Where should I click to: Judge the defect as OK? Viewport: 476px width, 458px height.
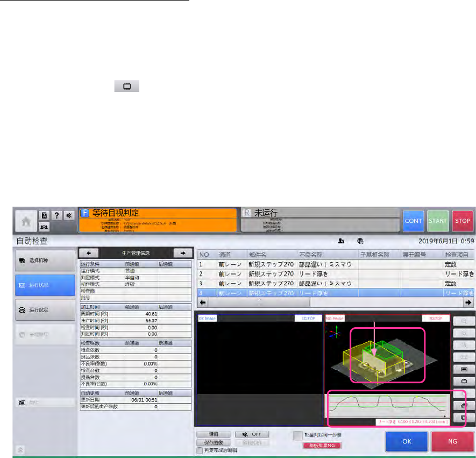[x=407, y=441]
